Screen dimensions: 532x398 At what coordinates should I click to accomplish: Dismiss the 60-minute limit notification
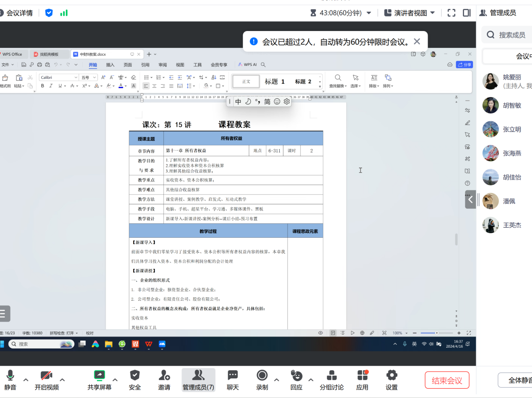(417, 42)
